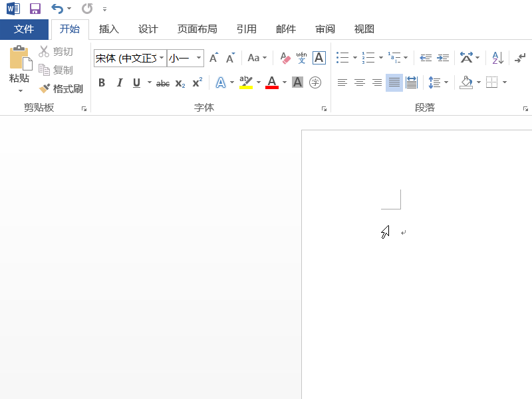Image resolution: width=532 pixels, height=399 pixels.
Task: Click the font size field 小一
Action: 181,58
